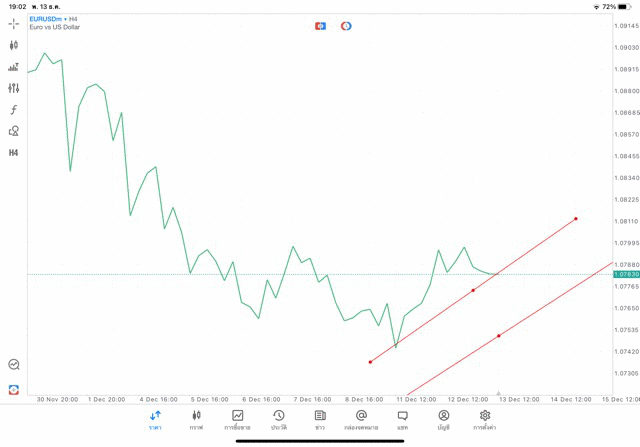The image size is (640, 447).
Task: Click the magnifier icon at bottom left
Action: click(14, 365)
